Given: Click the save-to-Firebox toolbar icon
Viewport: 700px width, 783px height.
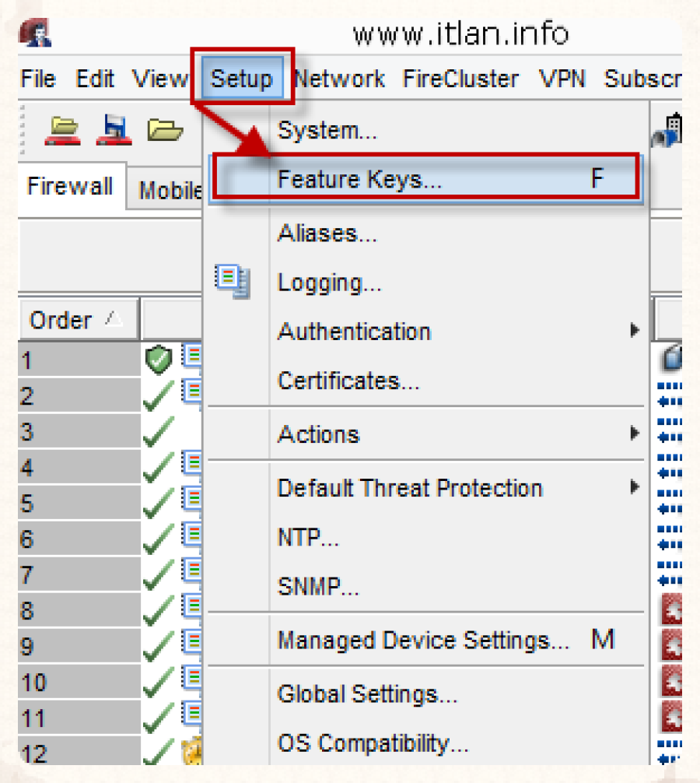Looking at the screenshot, I should click(x=114, y=130).
